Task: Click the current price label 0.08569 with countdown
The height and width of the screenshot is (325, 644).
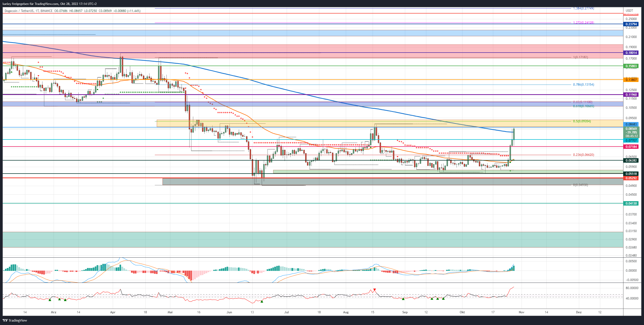Action: (631, 132)
